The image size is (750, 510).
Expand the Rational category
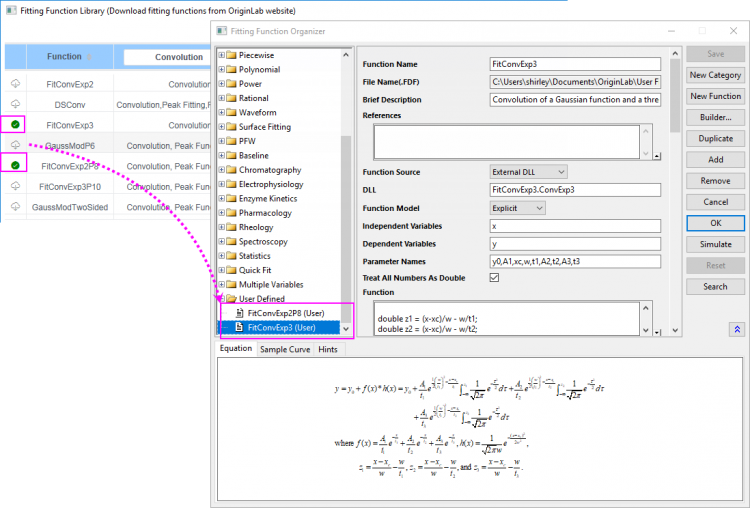[221, 98]
